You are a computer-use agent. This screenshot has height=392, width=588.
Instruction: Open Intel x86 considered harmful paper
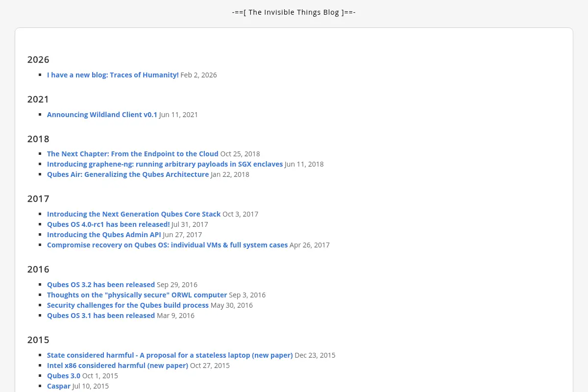118,366
